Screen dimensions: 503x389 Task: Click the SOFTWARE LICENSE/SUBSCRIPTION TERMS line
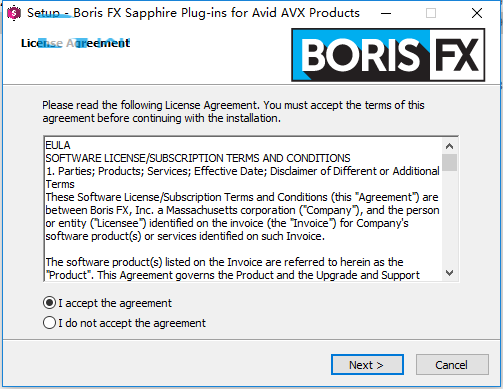198,158
